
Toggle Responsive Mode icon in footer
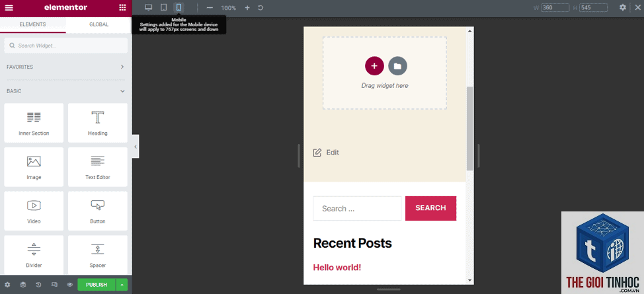click(x=54, y=285)
